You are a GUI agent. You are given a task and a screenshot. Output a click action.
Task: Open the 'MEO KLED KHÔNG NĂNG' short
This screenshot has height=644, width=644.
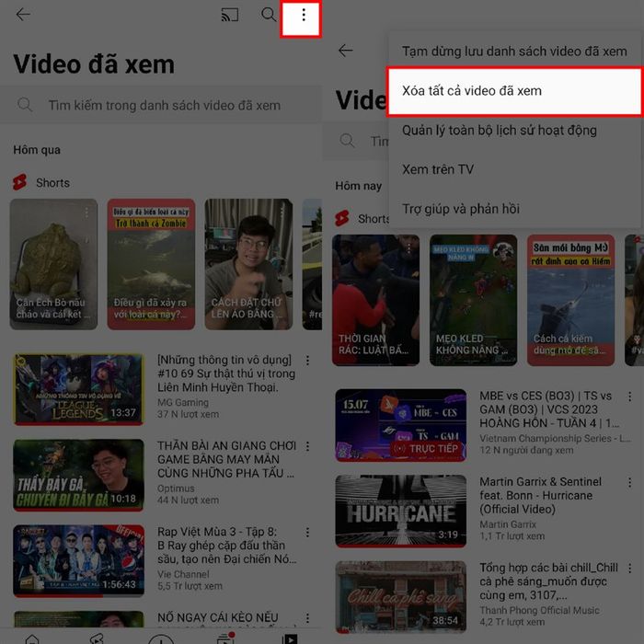click(x=473, y=300)
